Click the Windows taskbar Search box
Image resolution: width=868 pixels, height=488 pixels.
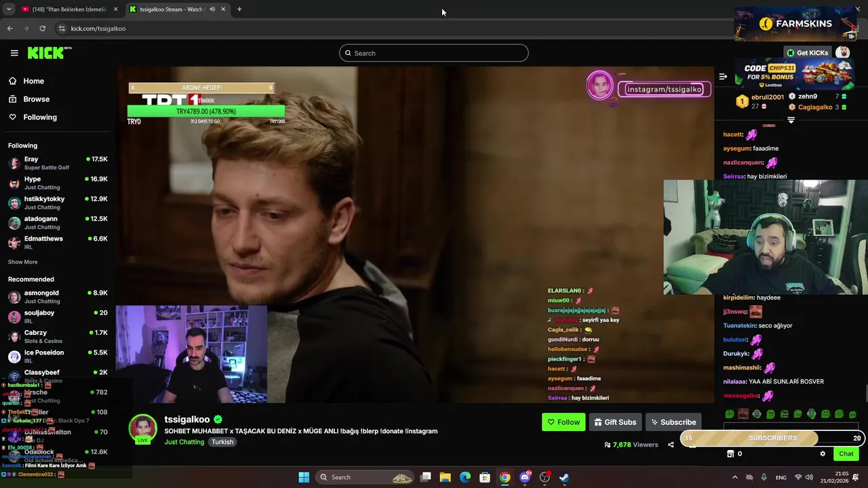pos(365,477)
